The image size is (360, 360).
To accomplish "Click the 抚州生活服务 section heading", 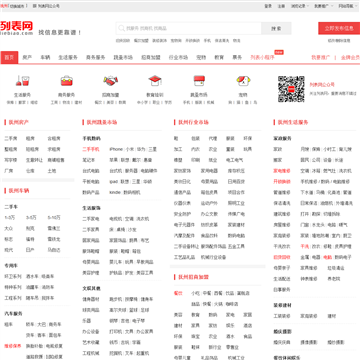I will tap(293, 122).
